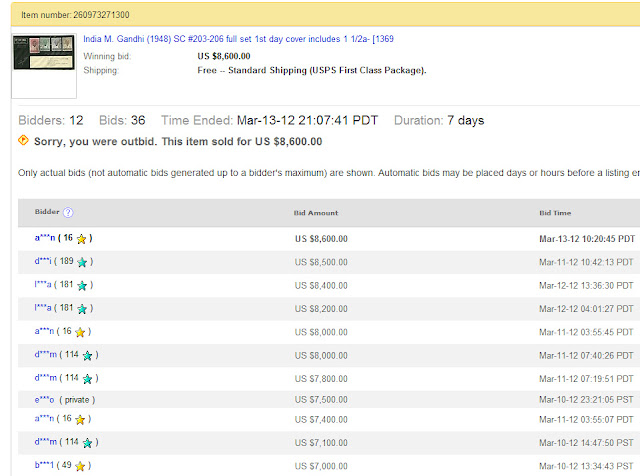The width and height of the screenshot is (640, 476).
Task: Click the yellow star beside bidder b***1
Action: click(80, 466)
